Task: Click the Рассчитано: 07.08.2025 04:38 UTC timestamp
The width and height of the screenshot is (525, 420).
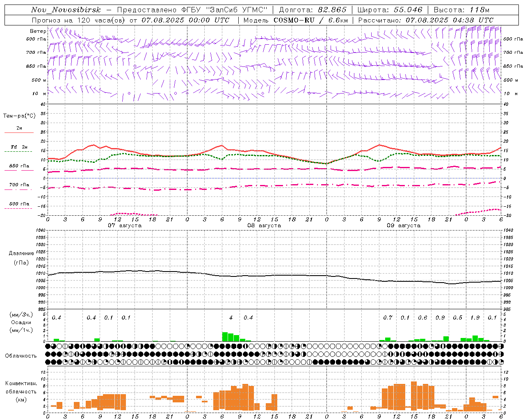Action: (x=426, y=20)
